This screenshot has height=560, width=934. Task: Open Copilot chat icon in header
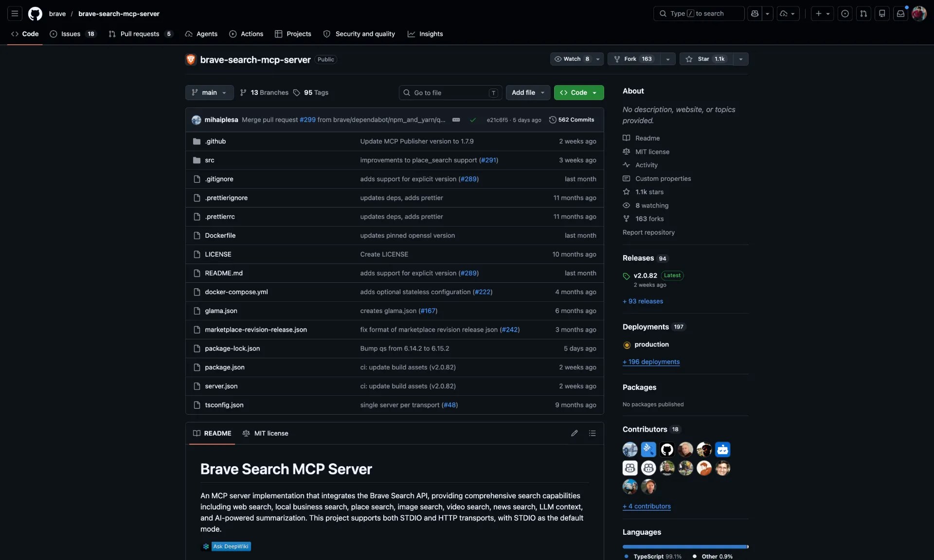click(x=754, y=14)
